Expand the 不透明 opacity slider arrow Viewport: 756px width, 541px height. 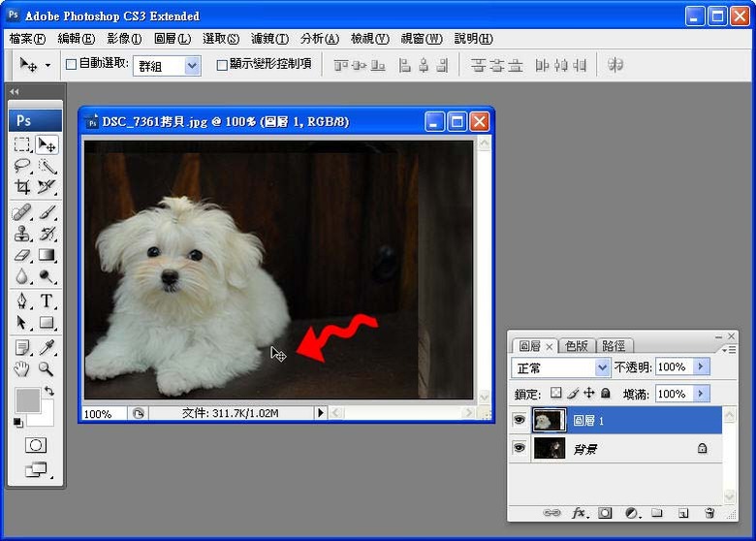(702, 367)
